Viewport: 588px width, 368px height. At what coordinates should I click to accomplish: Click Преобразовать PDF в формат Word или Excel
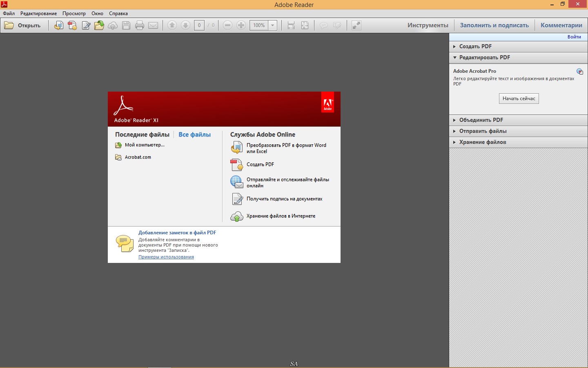click(x=286, y=148)
